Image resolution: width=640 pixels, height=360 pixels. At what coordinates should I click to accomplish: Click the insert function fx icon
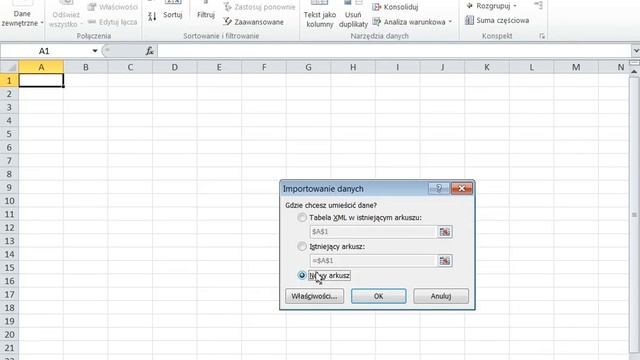tap(150, 51)
